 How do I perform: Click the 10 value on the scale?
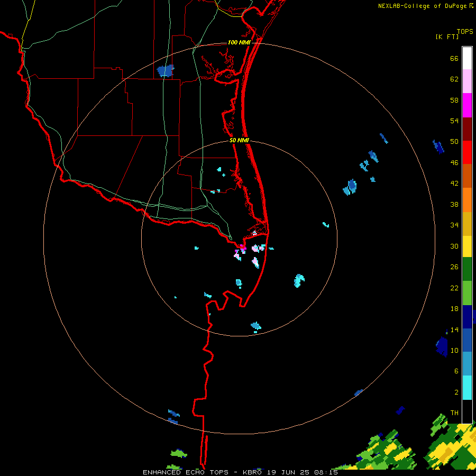(454, 350)
